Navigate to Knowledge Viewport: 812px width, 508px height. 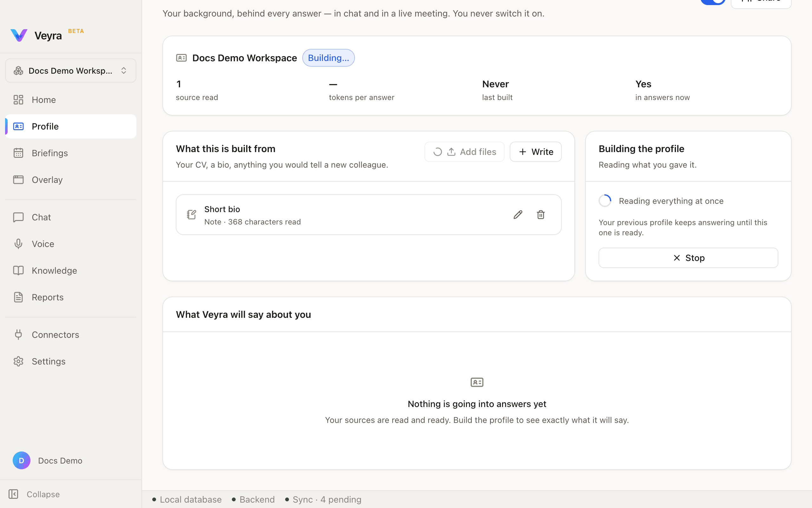click(70, 271)
